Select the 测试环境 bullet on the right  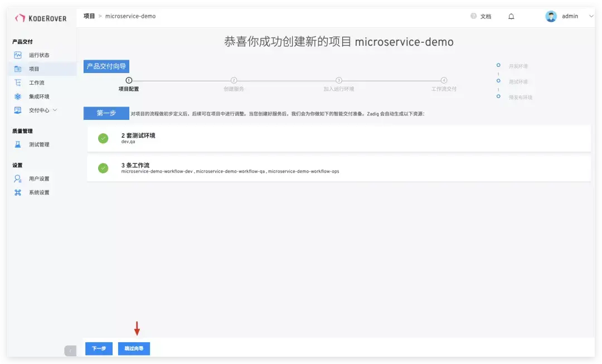pyautogui.click(x=499, y=81)
